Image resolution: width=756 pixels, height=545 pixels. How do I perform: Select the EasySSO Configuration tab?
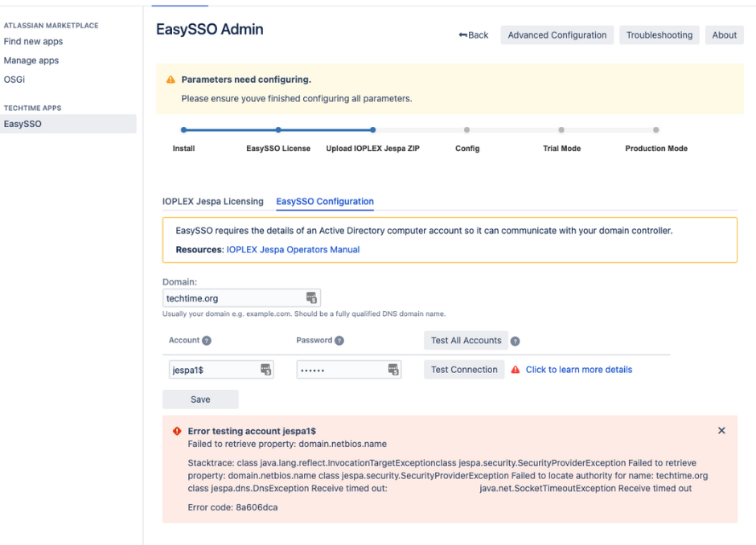[x=324, y=202]
